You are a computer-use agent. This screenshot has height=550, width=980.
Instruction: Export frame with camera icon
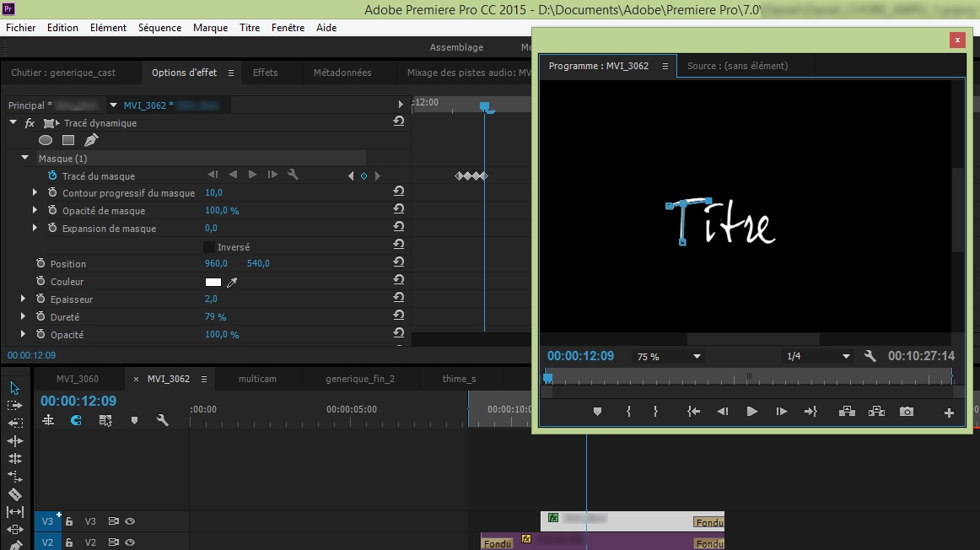907,412
